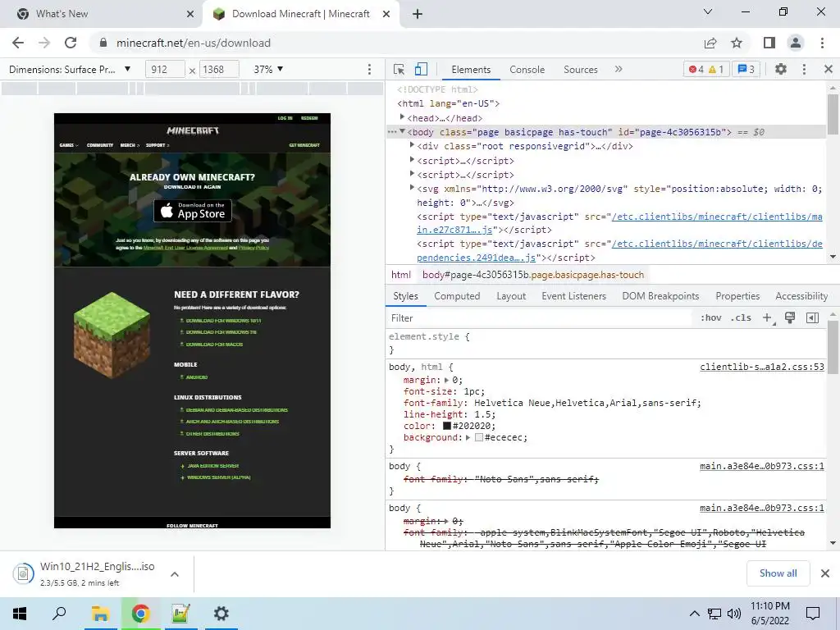840x630 pixels.
Task: Open the Properties tab
Action: pos(737,295)
